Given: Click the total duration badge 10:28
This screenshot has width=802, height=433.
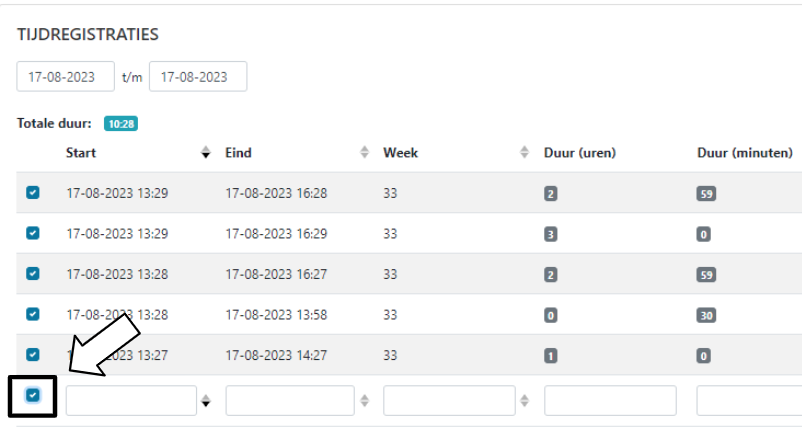Looking at the screenshot, I should click(120, 124).
